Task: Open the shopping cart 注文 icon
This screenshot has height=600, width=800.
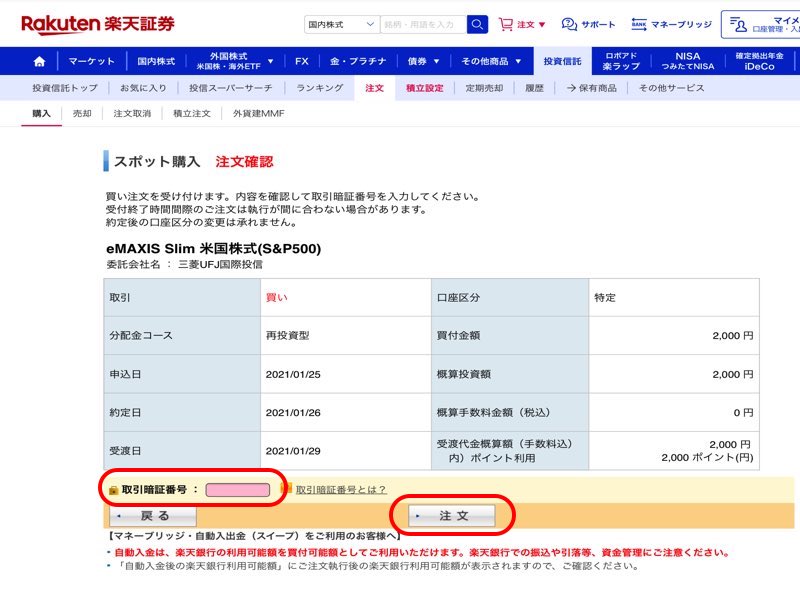Action: click(506, 24)
